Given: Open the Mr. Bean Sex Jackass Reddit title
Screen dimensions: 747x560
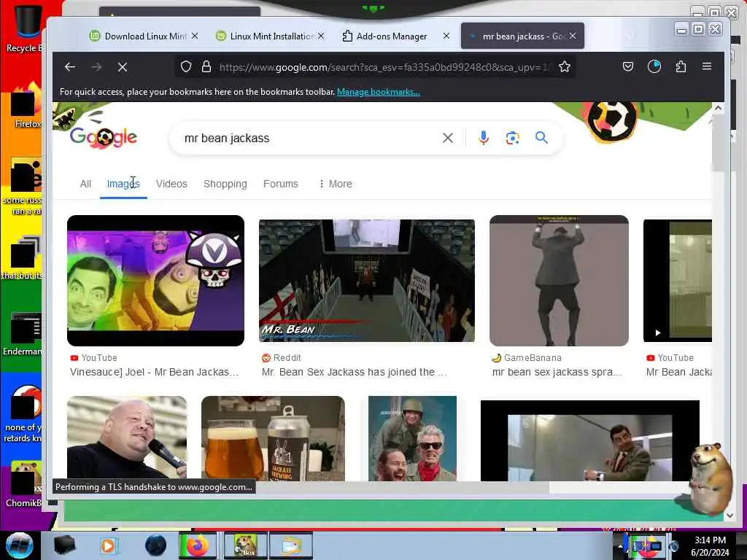Looking at the screenshot, I should 354,372.
